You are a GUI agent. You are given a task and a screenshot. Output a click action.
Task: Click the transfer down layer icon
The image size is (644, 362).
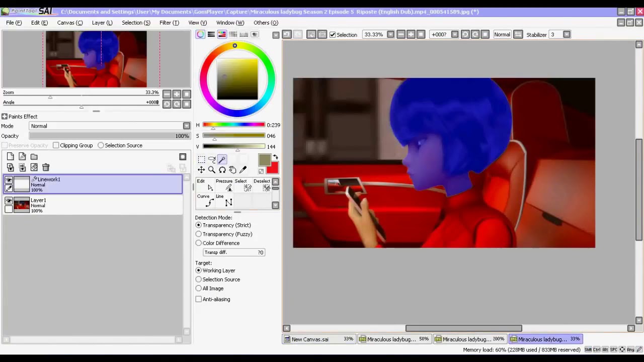point(10,167)
